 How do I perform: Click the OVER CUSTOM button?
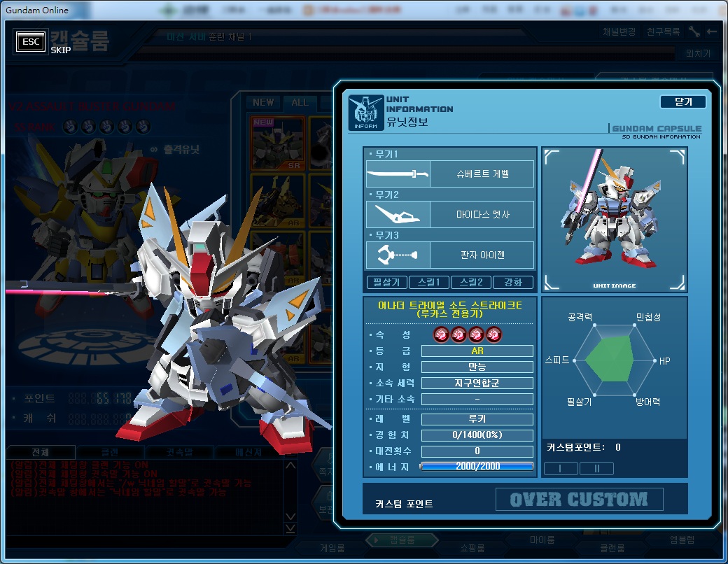click(579, 500)
